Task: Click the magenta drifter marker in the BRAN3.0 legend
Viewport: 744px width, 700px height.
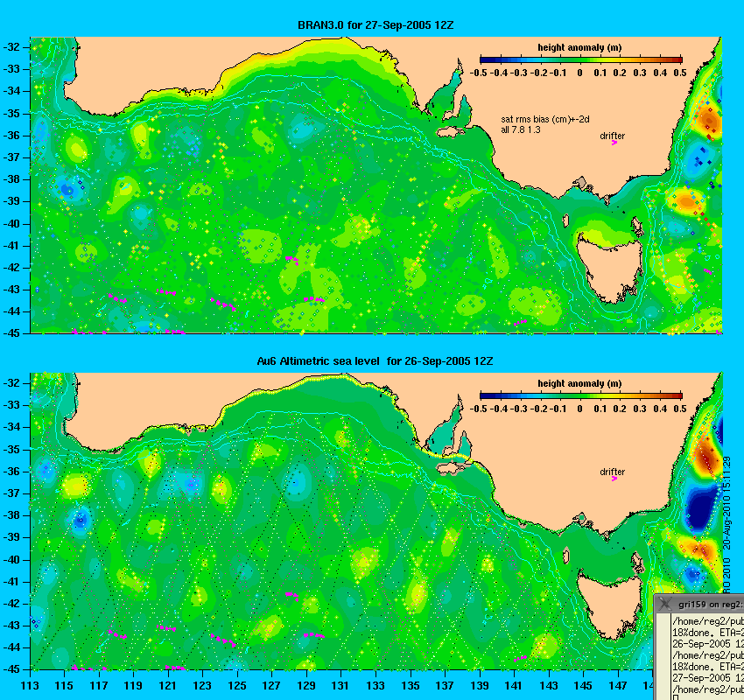Action: (x=614, y=143)
